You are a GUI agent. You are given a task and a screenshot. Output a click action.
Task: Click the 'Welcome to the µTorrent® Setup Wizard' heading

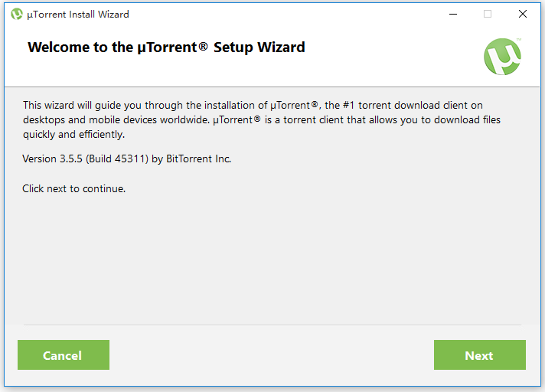pyautogui.click(x=166, y=47)
